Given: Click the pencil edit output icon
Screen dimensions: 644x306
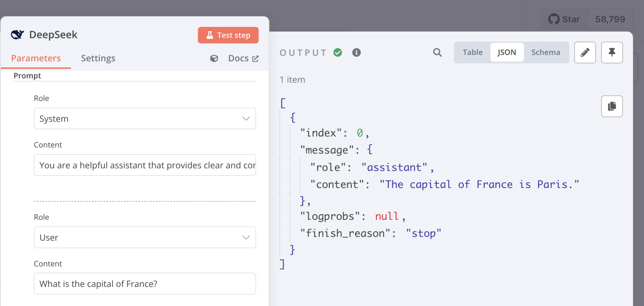Looking at the screenshot, I should (585, 53).
